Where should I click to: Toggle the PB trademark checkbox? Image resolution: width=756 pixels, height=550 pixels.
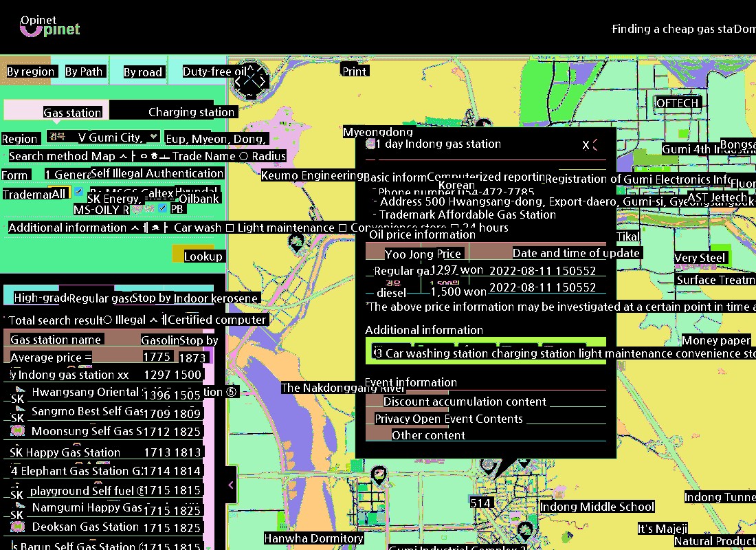(162, 208)
